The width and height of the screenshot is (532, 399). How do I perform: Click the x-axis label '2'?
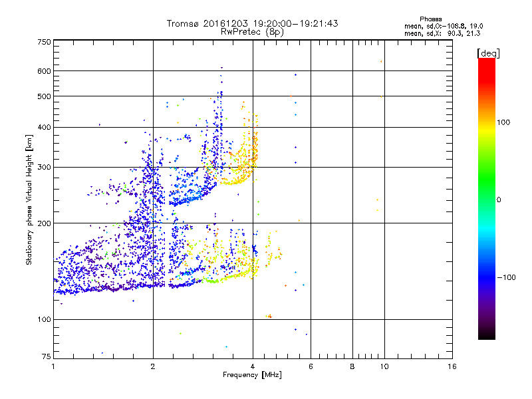(153, 366)
